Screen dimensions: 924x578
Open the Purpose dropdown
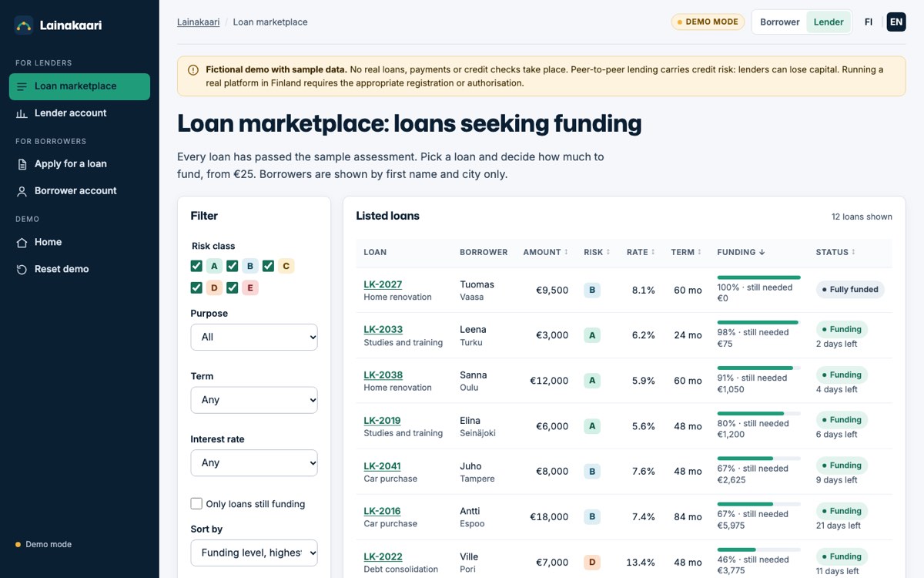(254, 337)
